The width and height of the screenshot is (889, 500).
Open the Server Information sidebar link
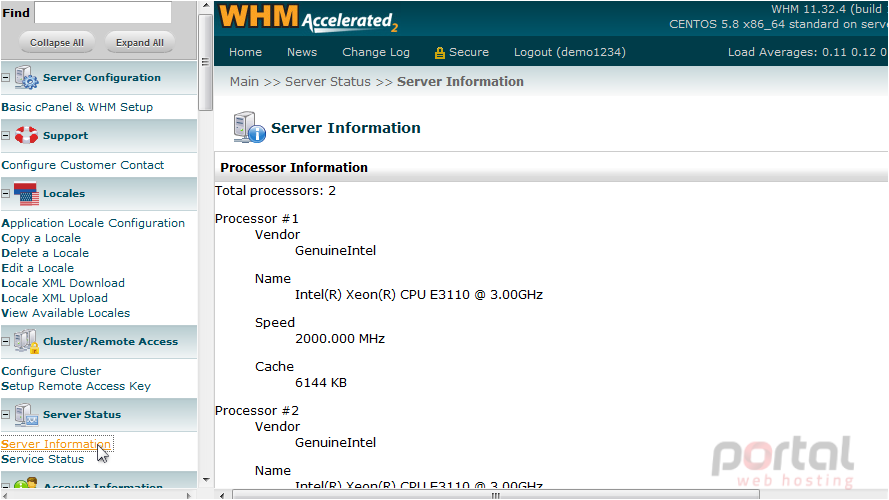[x=56, y=444]
